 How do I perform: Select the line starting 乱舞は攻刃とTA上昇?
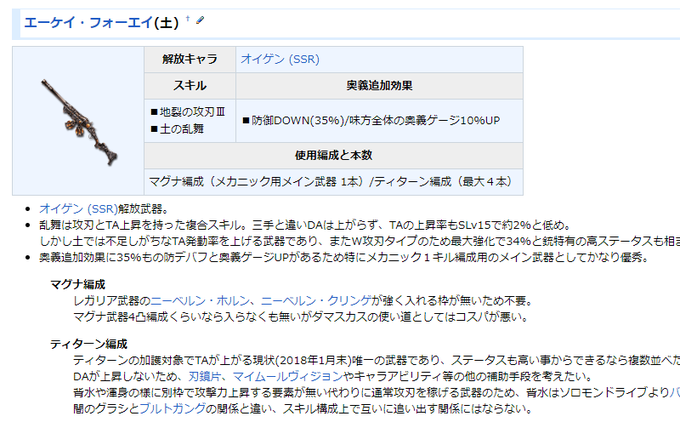point(305,225)
